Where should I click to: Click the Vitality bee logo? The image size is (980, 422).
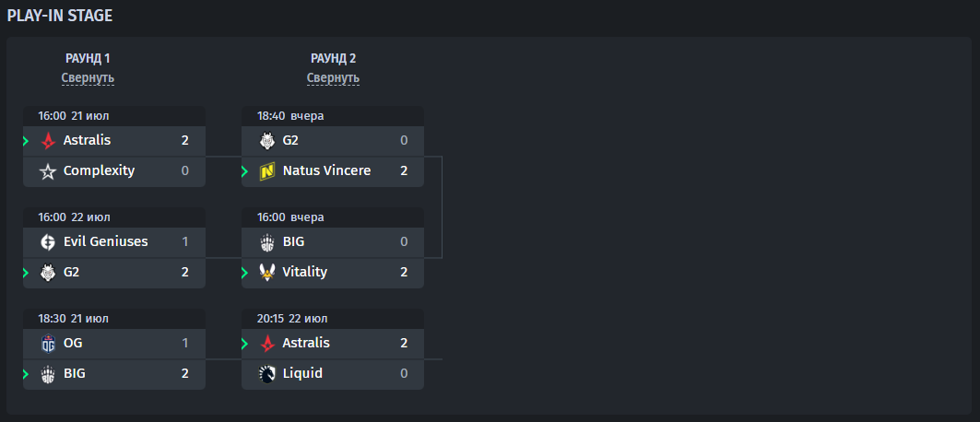pyautogui.click(x=267, y=272)
